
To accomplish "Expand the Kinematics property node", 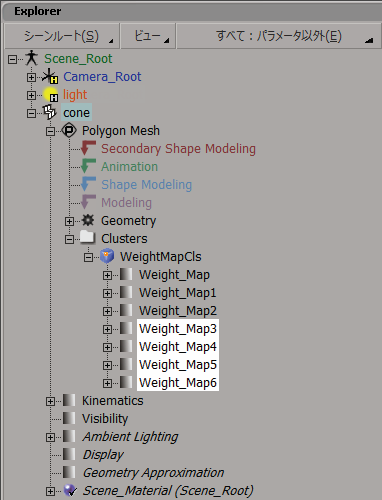I will tap(50, 401).
